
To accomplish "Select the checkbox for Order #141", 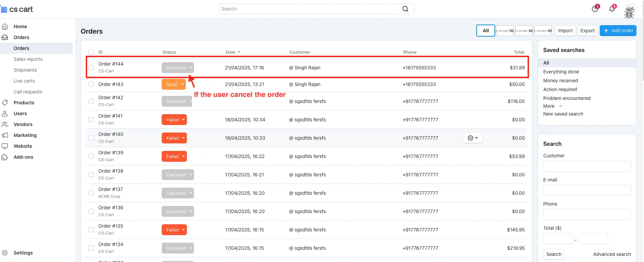I will coord(91,120).
